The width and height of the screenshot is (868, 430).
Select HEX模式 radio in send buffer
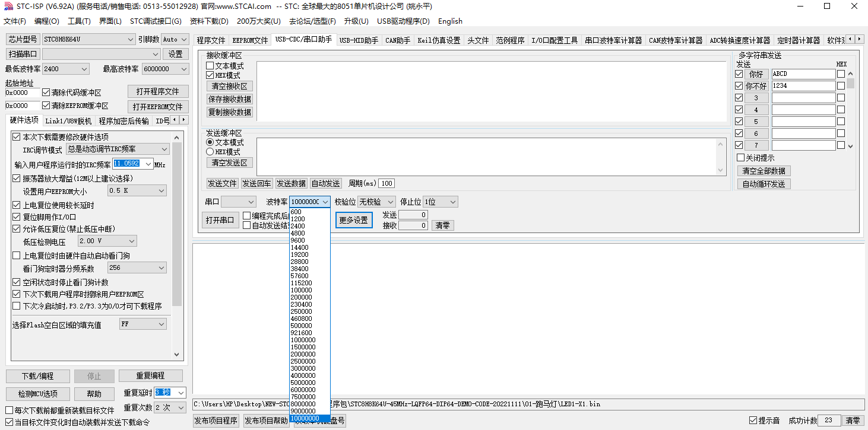pyautogui.click(x=210, y=152)
